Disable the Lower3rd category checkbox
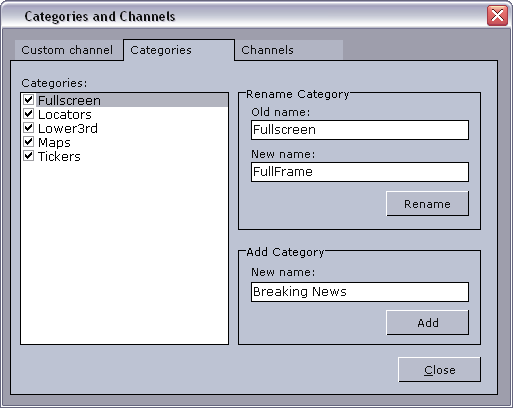 point(29,128)
